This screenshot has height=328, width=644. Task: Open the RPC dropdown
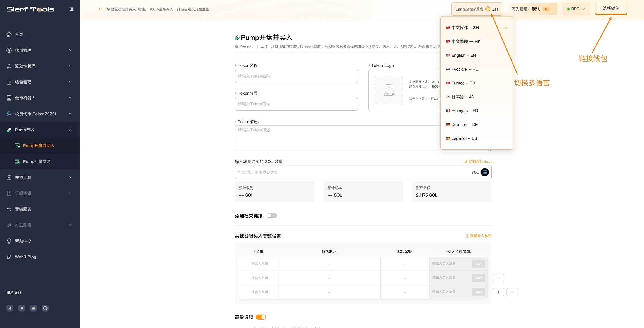[576, 9]
